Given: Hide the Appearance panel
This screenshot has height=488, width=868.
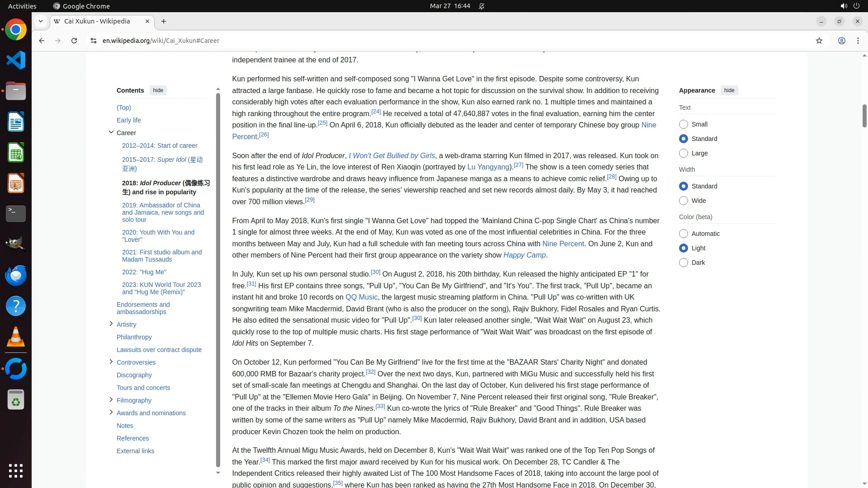Looking at the screenshot, I should tap(729, 90).
